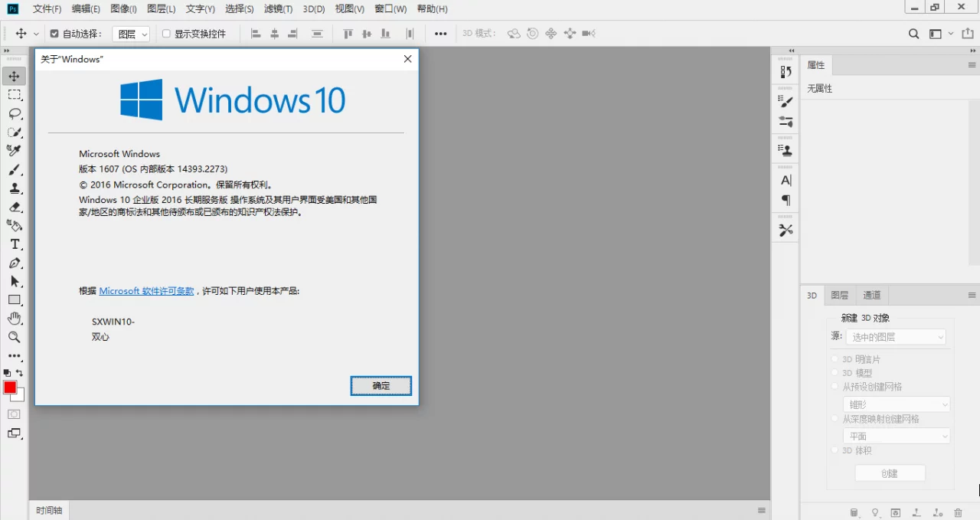
Task: Open the Paragraph panel icon
Action: pos(785,200)
